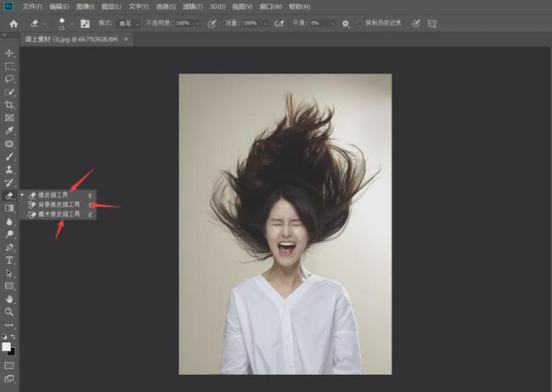Select the Quick Selection tool
This screenshot has height=392, width=552.
(9, 92)
